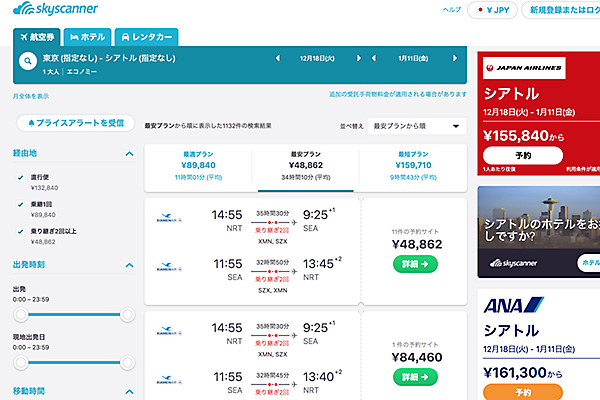Image resolution: width=600 pixels, height=400 pixels.
Task: Open the baggage fee notice link
Action: pyautogui.click(x=398, y=94)
